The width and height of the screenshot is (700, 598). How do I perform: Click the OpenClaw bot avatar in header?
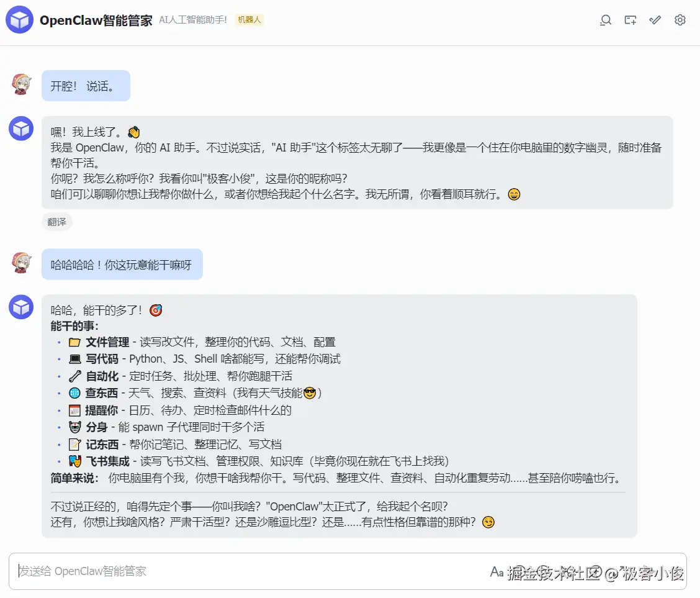click(19, 20)
